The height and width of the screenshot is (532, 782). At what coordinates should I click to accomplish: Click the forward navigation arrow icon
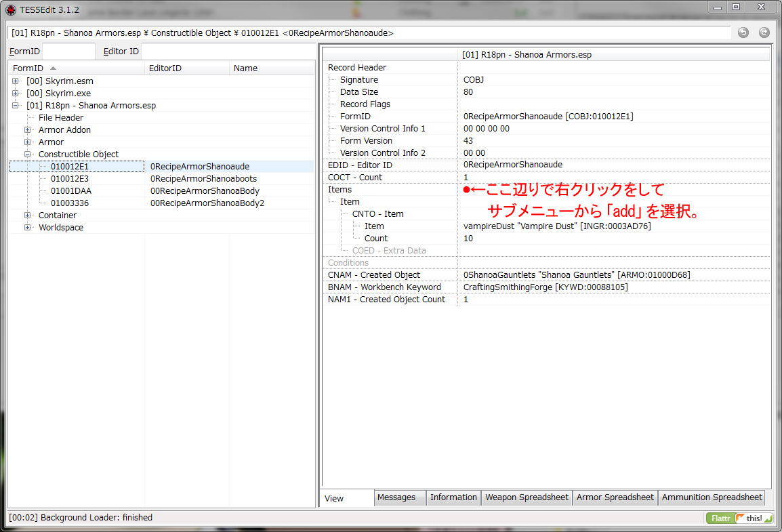(x=764, y=33)
